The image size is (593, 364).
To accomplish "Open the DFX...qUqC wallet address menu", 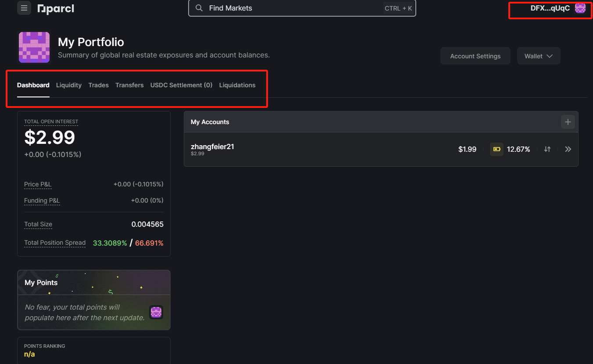I will click(x=550, y=8).
